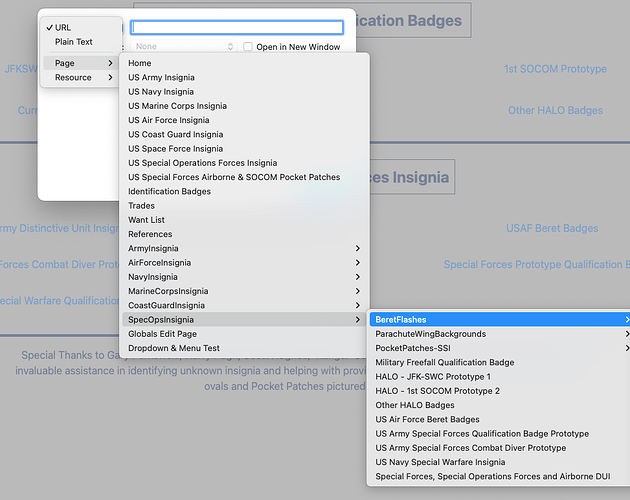Open the None dropdown selector
Screen dimensions: 630x500
[184, 47]
